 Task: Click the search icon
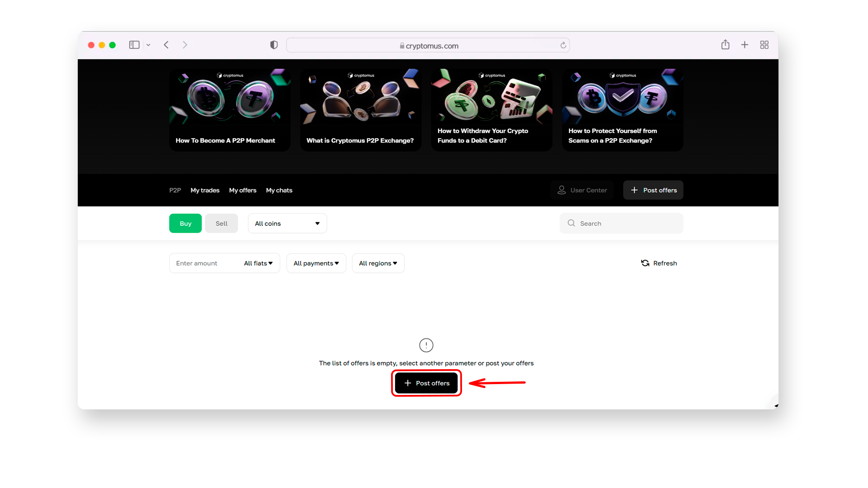pos(571,223)
